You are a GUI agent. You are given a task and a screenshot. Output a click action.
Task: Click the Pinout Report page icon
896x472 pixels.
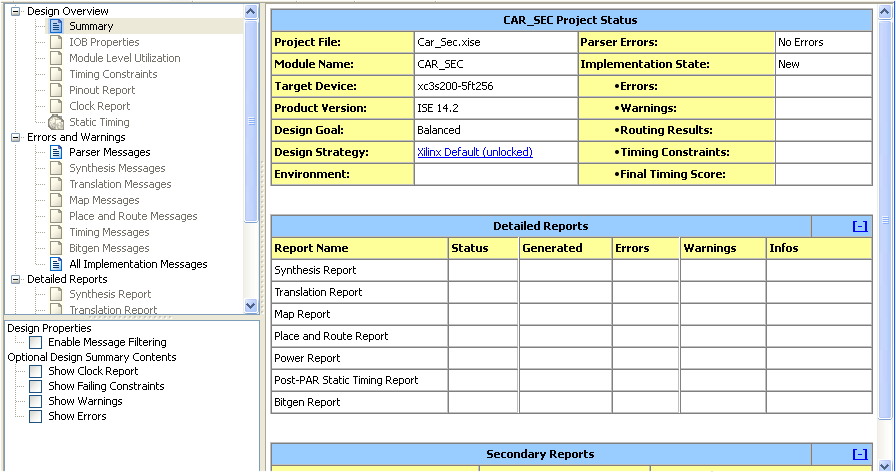click(56, 91)
